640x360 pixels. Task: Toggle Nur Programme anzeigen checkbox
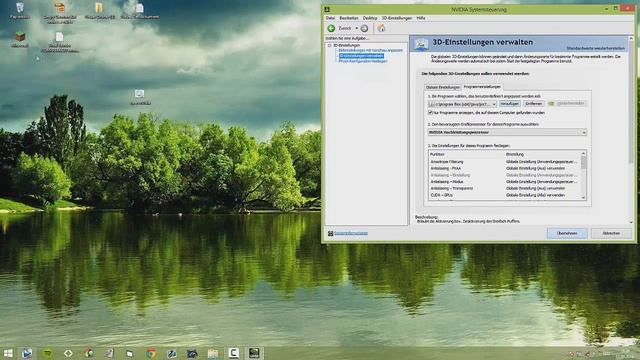430,112
